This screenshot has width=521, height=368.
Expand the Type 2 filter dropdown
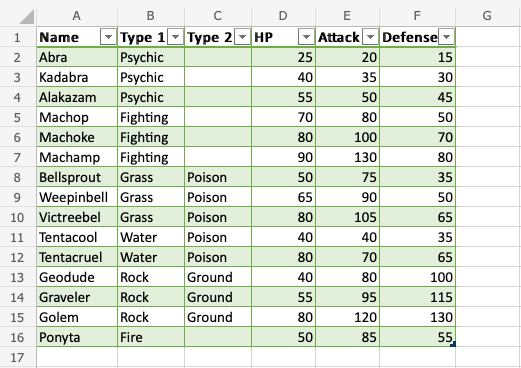click(242, 37)
